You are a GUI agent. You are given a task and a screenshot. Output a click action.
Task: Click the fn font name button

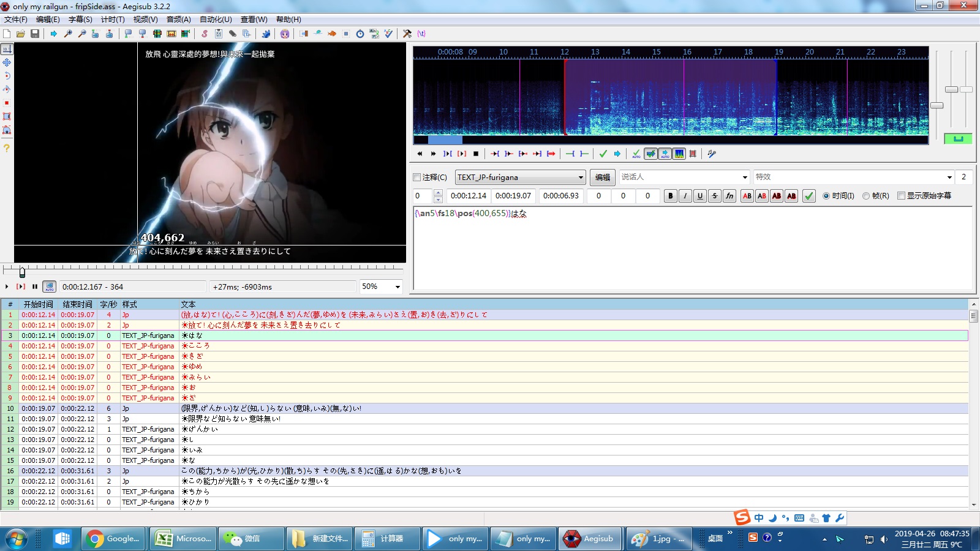[729, 196]
